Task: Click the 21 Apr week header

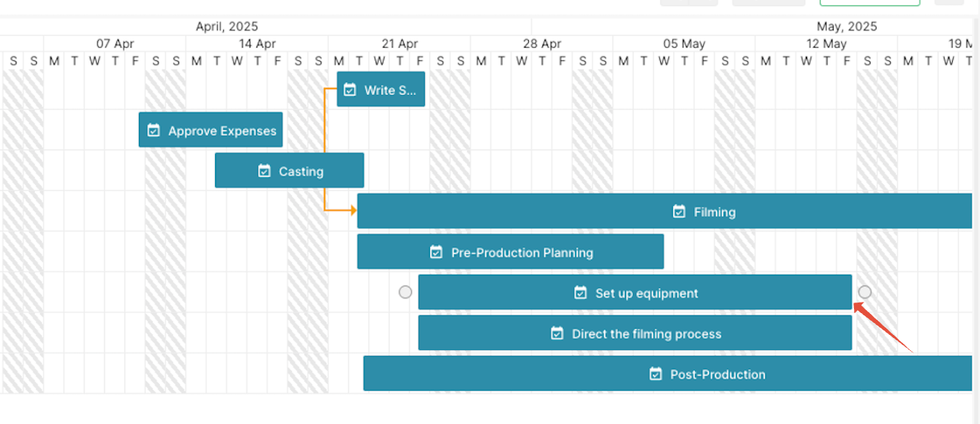Action: 399,44
